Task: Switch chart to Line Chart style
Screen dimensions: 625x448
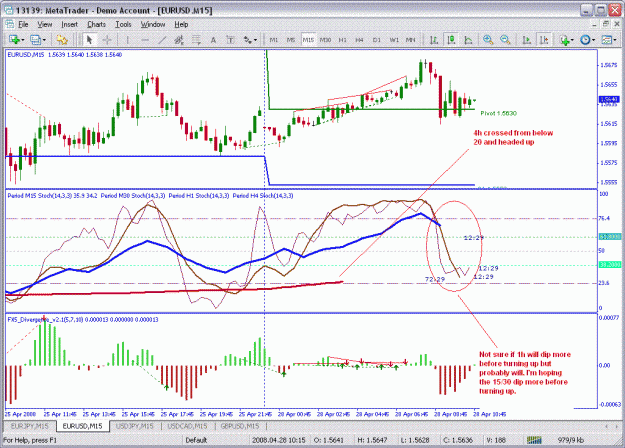Action: coord(468,40)
